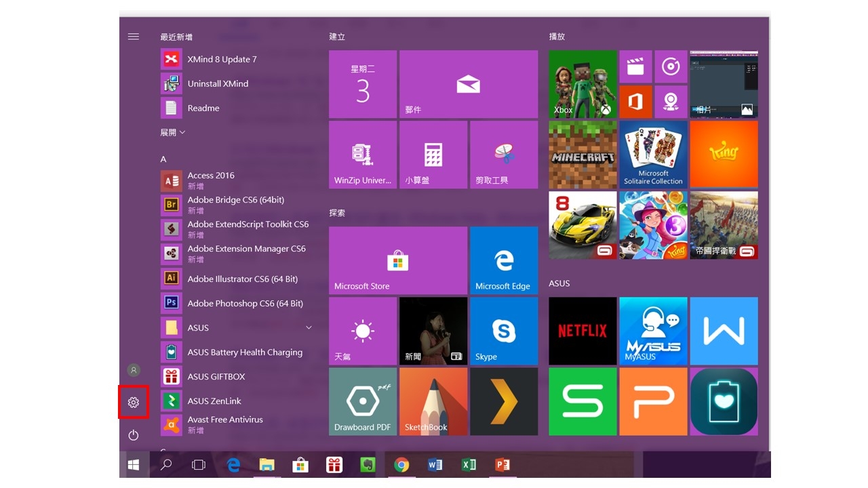Open the Plex chevron tile

504,401
